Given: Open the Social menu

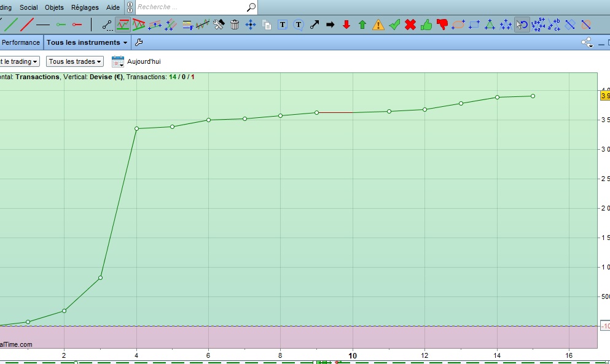Looking at the screenshot, I should pos(29,7).
